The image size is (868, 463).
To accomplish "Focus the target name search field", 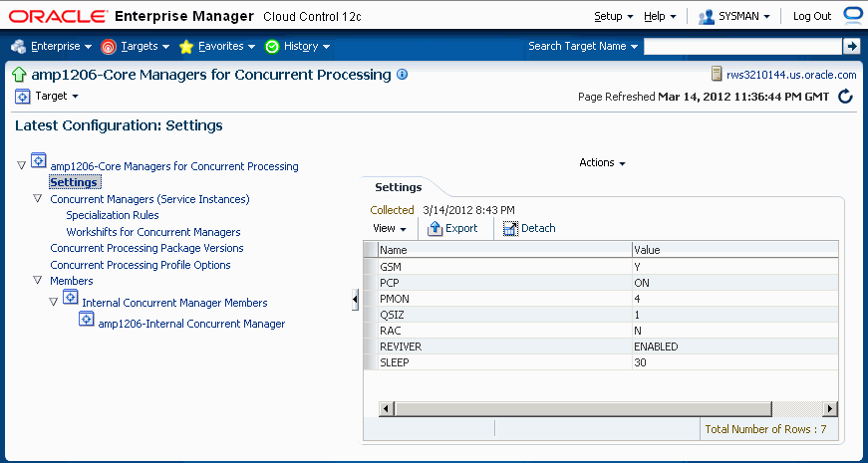I will pos(741,47).
